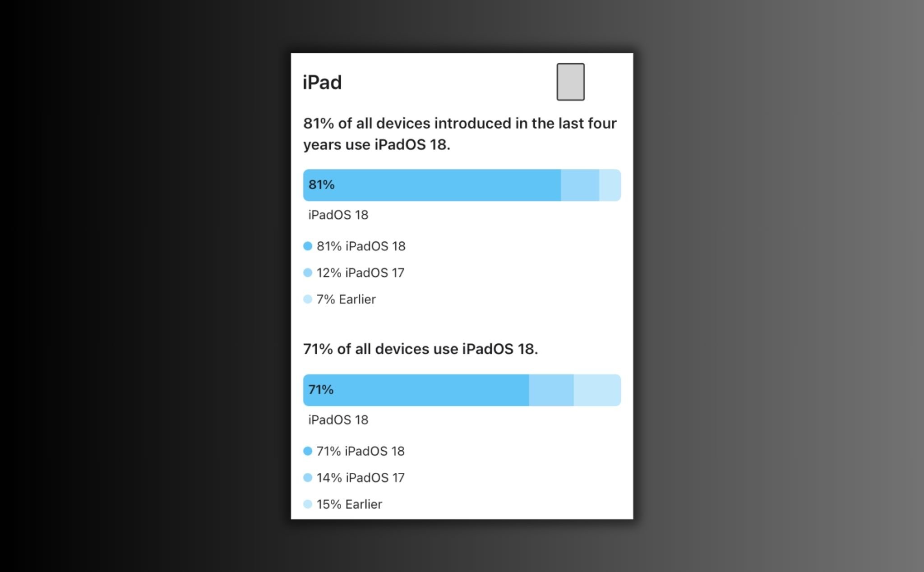The image size is (924, 572).
Task: Select the 81% segment of the top bar
Action: [x=432, y=185]
